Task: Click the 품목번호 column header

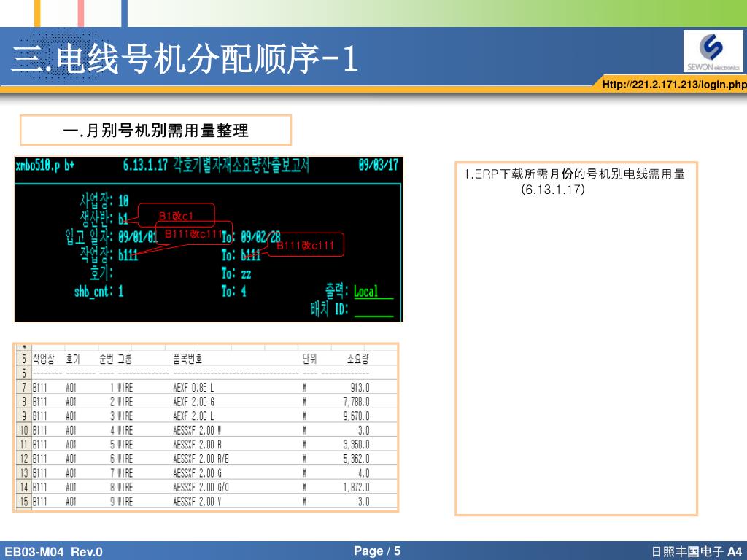Action: pyautogui.click(x=187, y=359)
